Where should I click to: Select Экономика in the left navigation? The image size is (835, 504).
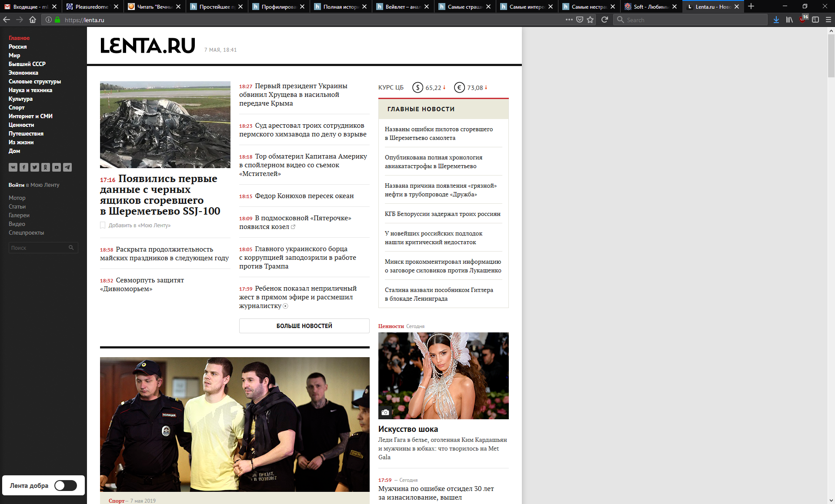[23, 73]
